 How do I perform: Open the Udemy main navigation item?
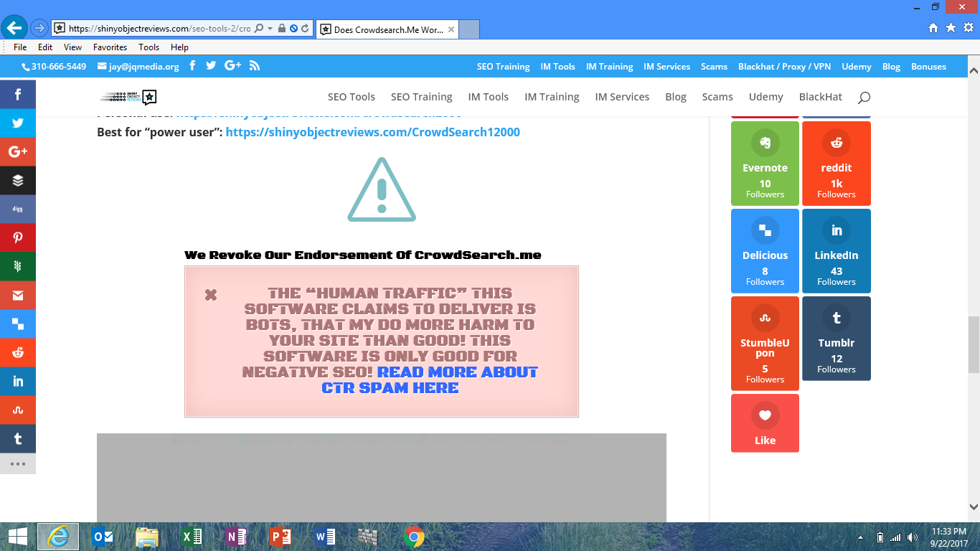coord(765,97)
